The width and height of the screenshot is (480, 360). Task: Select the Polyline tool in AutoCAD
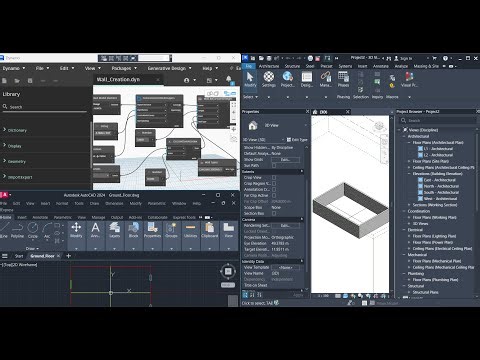17,230
